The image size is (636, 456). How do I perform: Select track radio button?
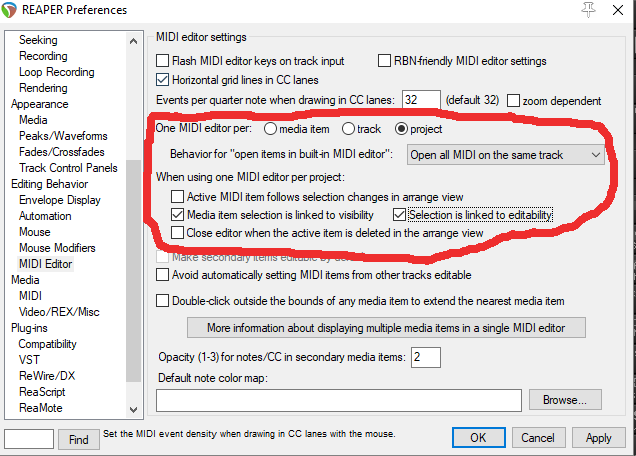coord(348,129)
